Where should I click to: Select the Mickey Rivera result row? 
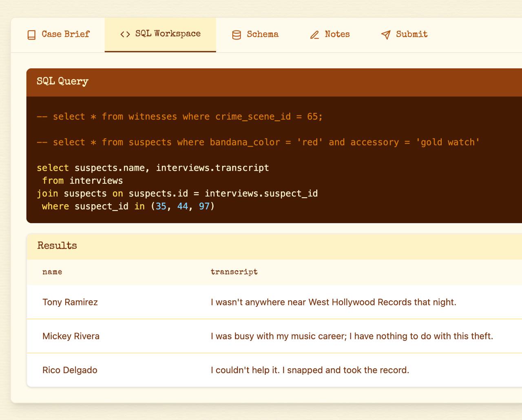pyautogui.click(x=71, y=336)
